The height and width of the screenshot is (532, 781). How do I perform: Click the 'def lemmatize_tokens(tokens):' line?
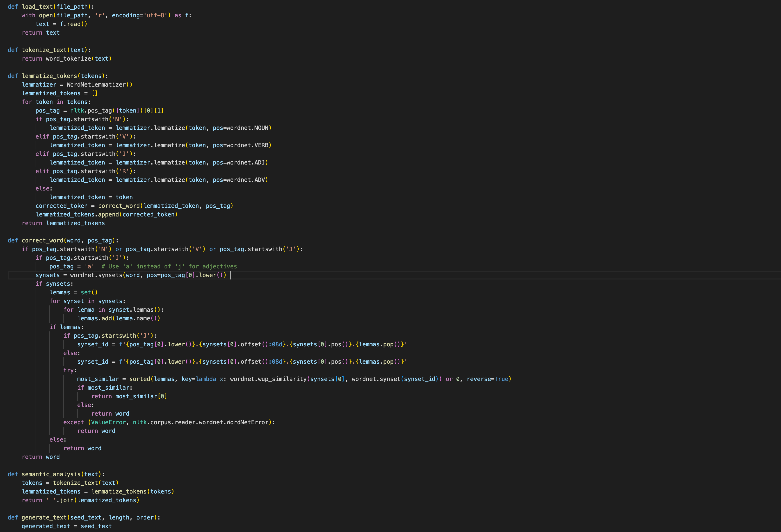[x=58, y=76]
